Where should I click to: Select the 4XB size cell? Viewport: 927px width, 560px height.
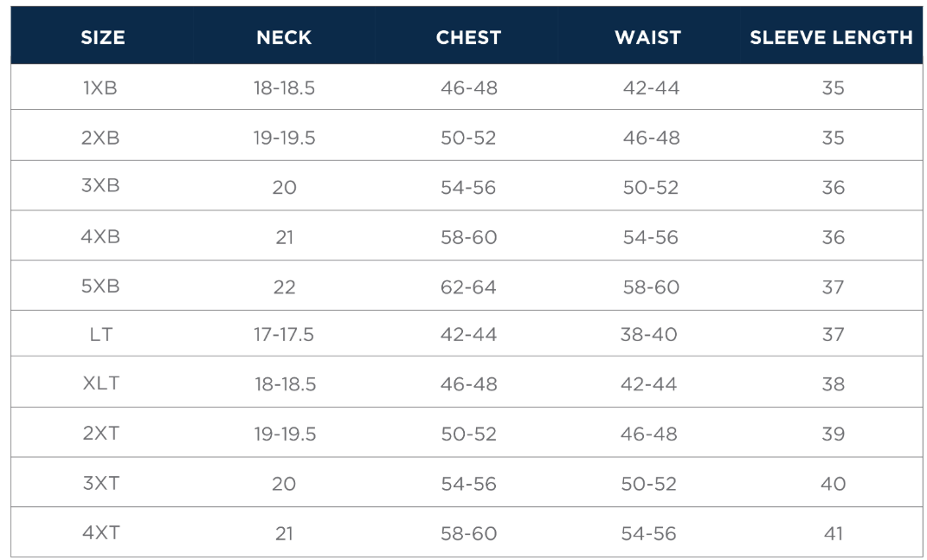100,237
